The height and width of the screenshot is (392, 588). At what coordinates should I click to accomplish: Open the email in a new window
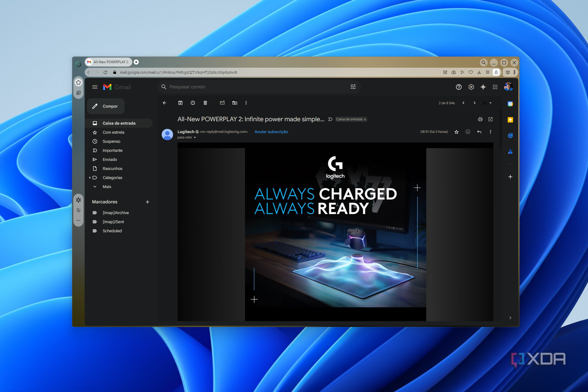click(x=491, y=119)
